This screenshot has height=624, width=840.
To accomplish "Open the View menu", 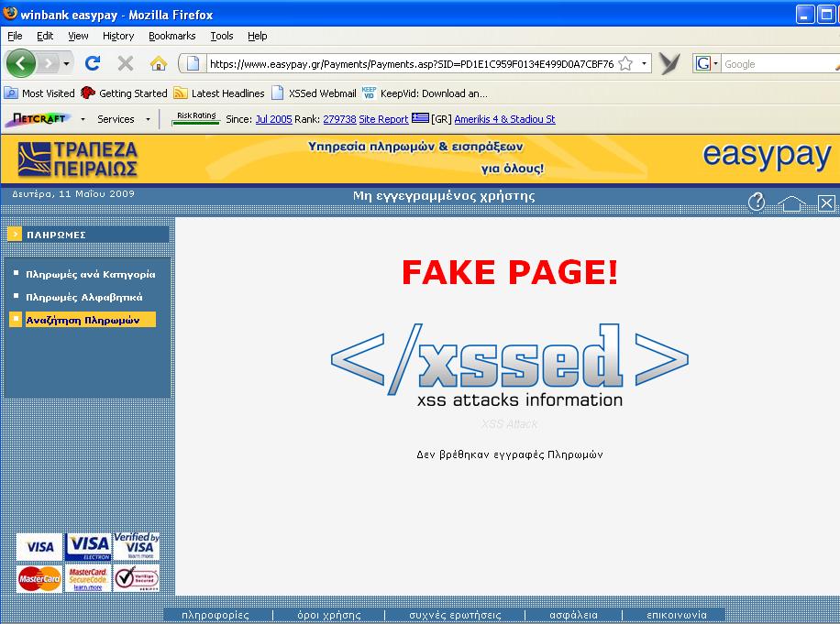I will coord(78,36).
